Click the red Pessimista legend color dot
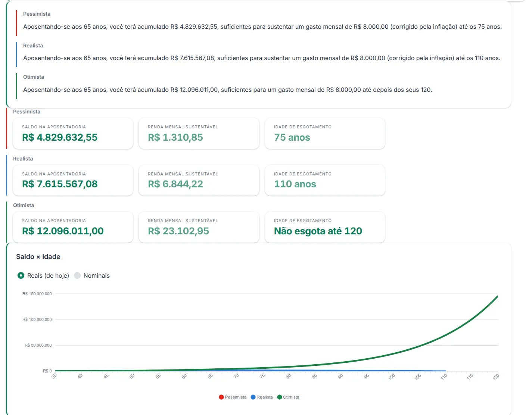 [x=221, y=397]
